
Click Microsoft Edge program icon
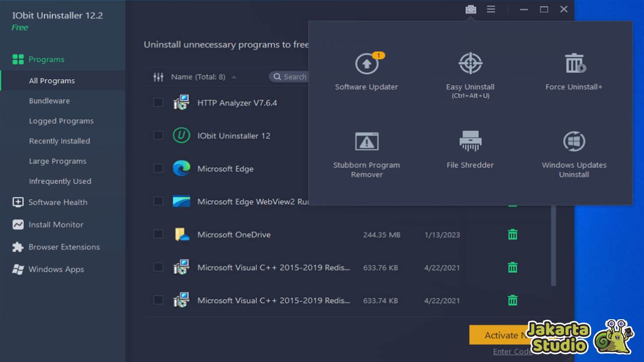pos(181,168)
